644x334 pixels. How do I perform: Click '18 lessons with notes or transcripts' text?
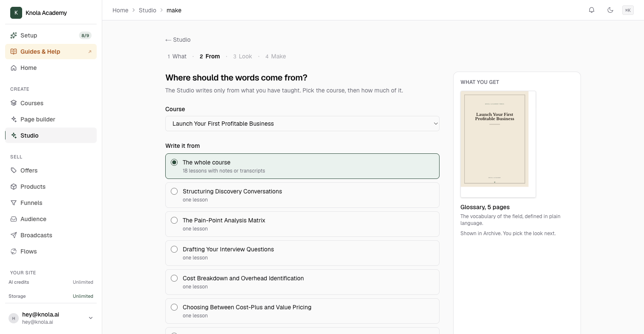coord(224,171)
